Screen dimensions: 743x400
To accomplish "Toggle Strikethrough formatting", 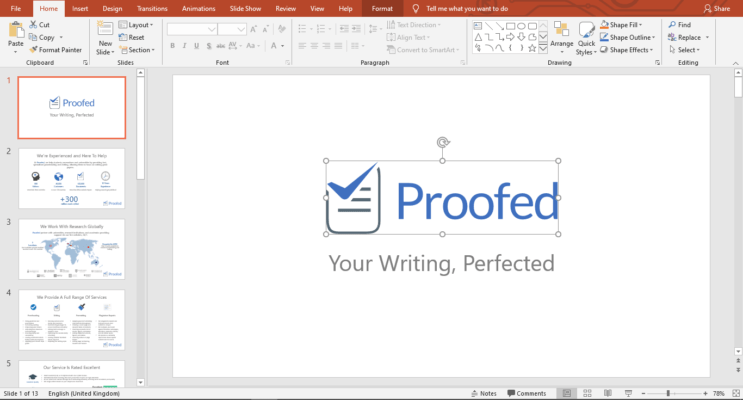I will [x=220, y=45].
